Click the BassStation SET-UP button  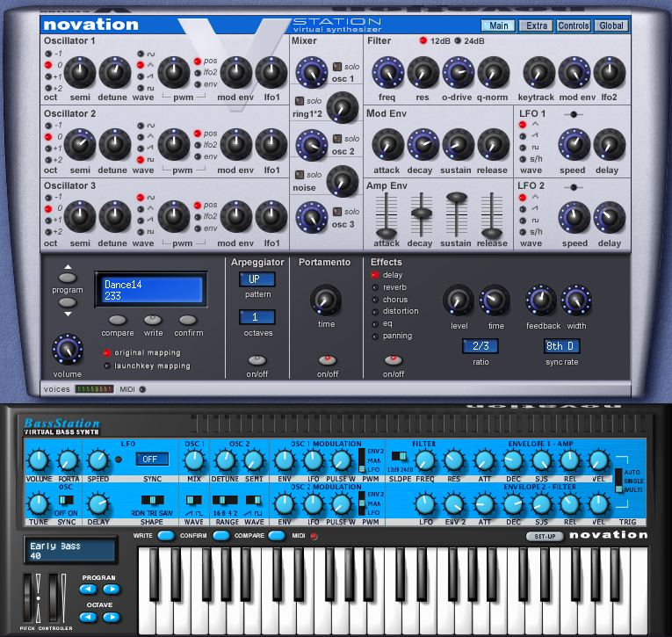(545, 536)
